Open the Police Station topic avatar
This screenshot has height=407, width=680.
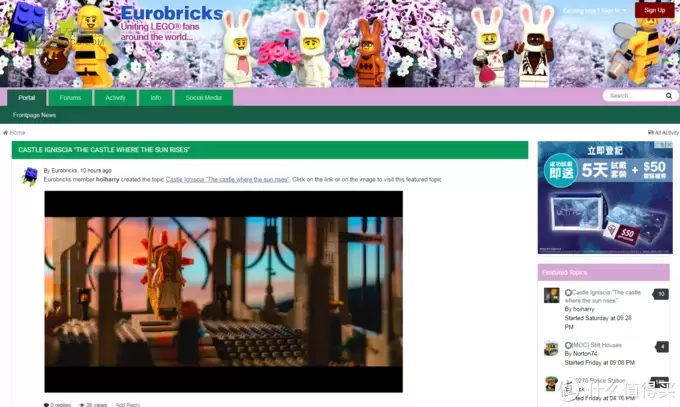coord(552,384)
